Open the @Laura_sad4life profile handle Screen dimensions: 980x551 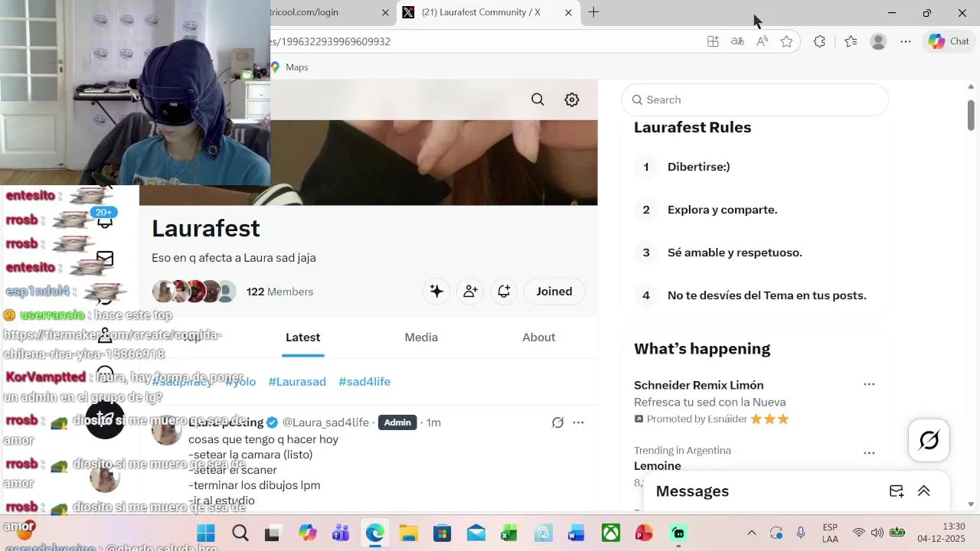click(x=325, y=422)
